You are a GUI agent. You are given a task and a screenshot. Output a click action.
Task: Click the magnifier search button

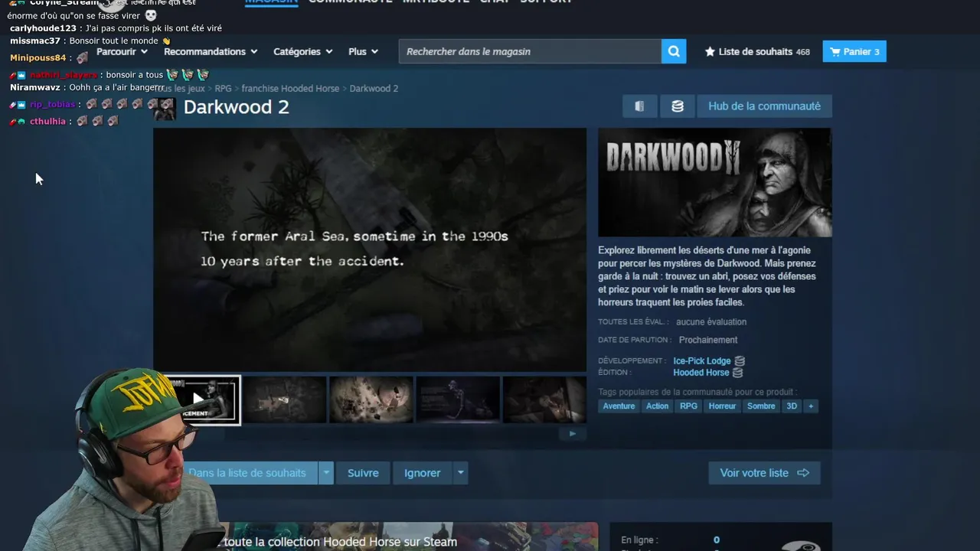click(674, 51)
